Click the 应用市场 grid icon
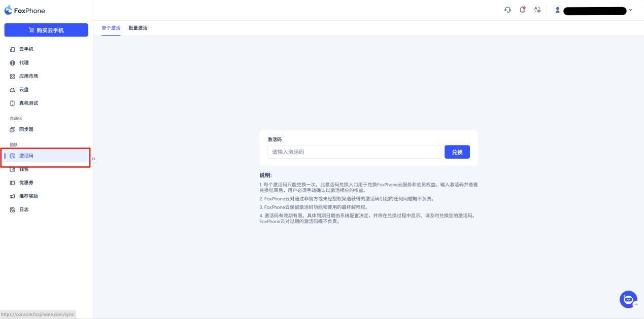The height and width of the screenshot is (319, 644). pos(13,77)
